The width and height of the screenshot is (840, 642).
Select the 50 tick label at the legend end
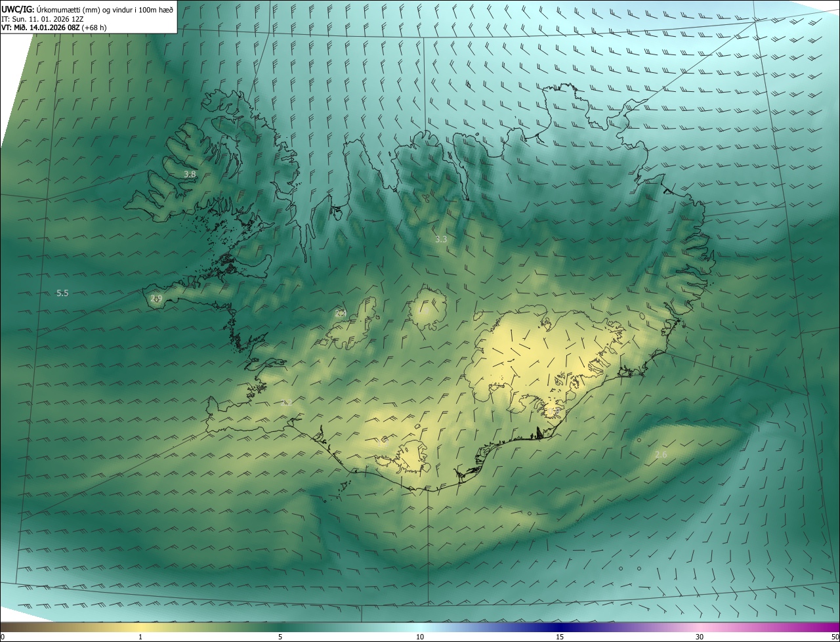pyautogui.click(x=835, y=637)
